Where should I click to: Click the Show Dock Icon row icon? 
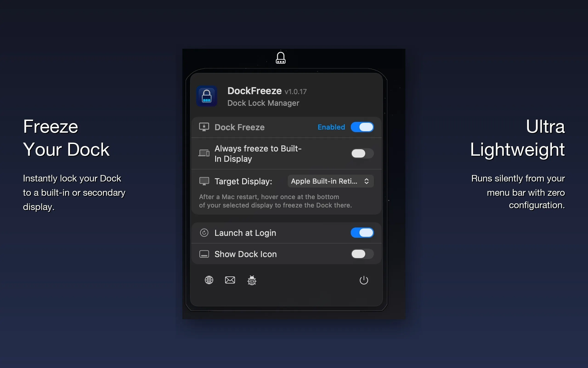click(204, 254)
